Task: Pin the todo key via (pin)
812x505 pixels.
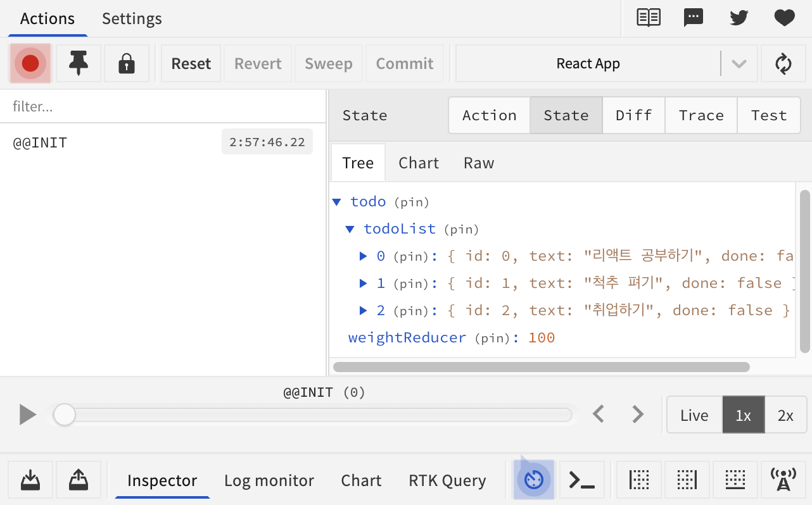Action: point(412,203)
